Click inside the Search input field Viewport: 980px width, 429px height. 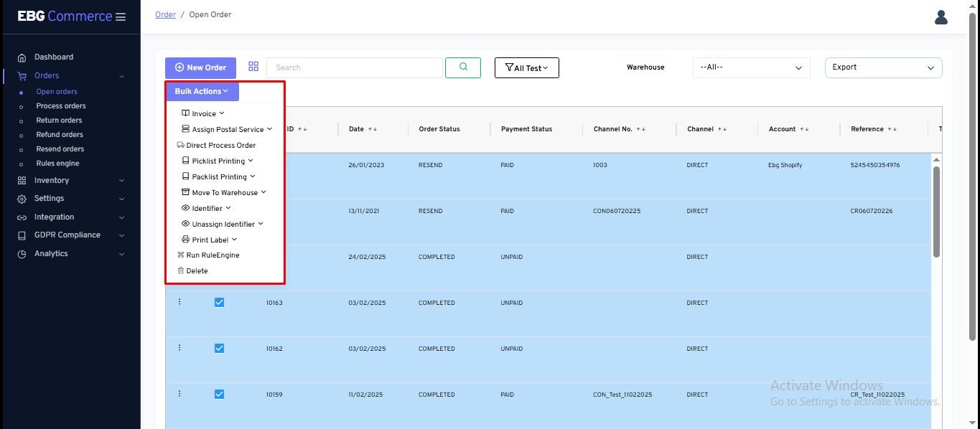click(x=354, y=67)
